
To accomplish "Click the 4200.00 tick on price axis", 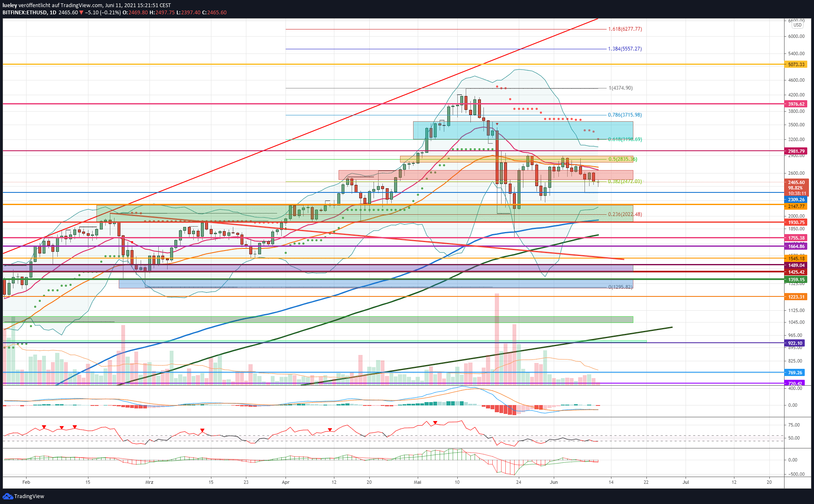I will [796, 95].
